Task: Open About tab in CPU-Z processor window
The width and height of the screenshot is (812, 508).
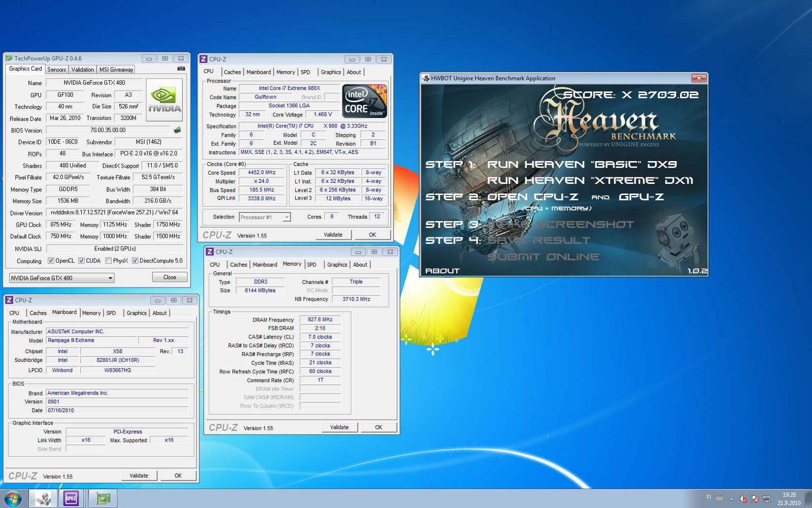Action: (354, 72)
